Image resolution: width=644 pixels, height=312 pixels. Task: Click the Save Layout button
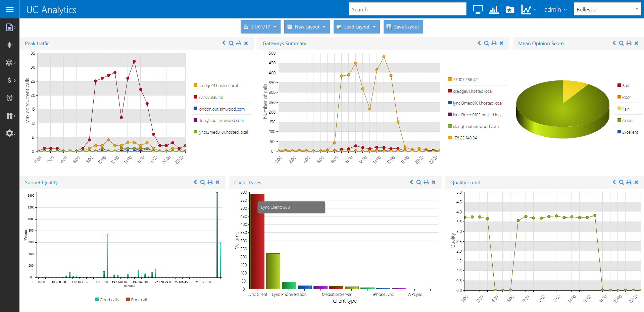click(x=403, y=27)
